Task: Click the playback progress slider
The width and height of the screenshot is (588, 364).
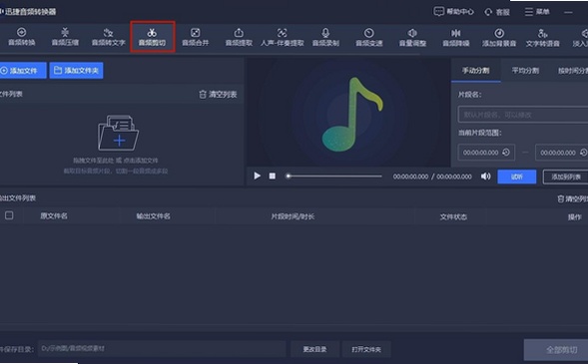Action: click(333, 176)
